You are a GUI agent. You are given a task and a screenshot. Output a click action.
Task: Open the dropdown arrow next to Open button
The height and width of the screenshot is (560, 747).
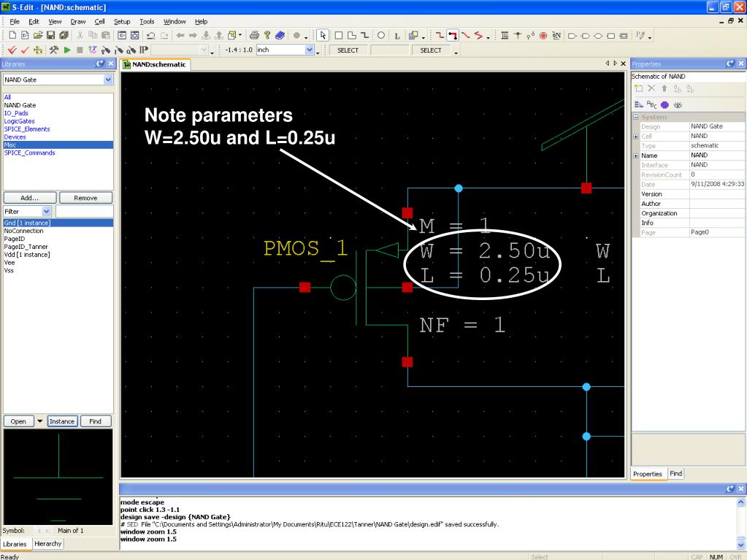click(40, 421)
